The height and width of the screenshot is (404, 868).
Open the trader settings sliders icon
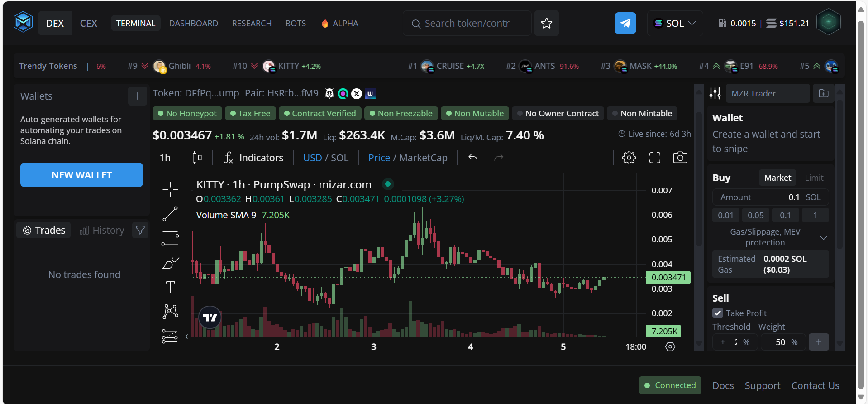715,93
